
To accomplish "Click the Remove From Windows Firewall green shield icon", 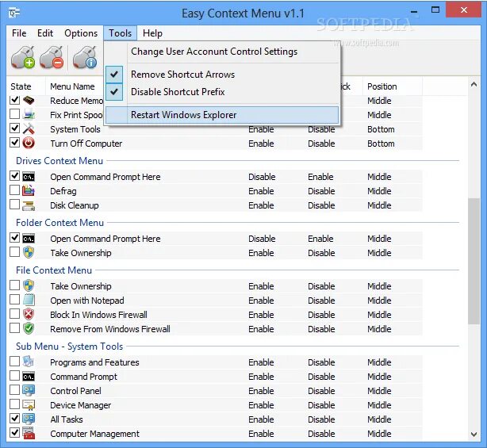I will [x=29, y=329].
